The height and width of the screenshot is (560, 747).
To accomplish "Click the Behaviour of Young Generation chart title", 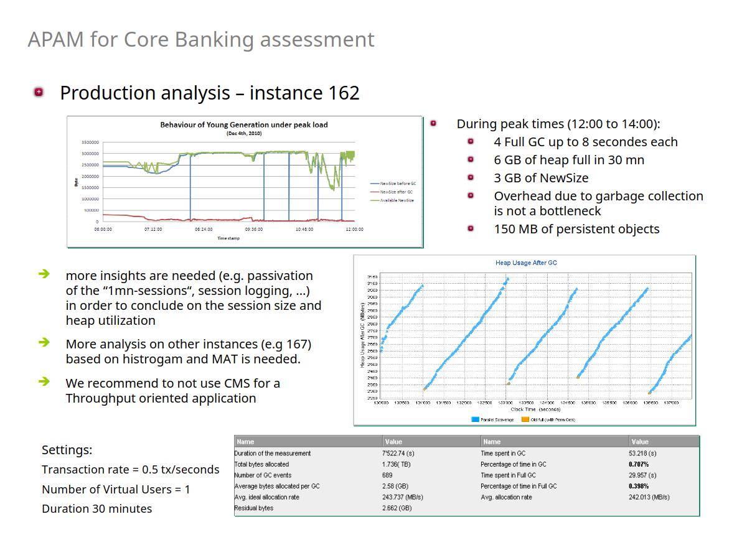I will (x=244, y=124).
